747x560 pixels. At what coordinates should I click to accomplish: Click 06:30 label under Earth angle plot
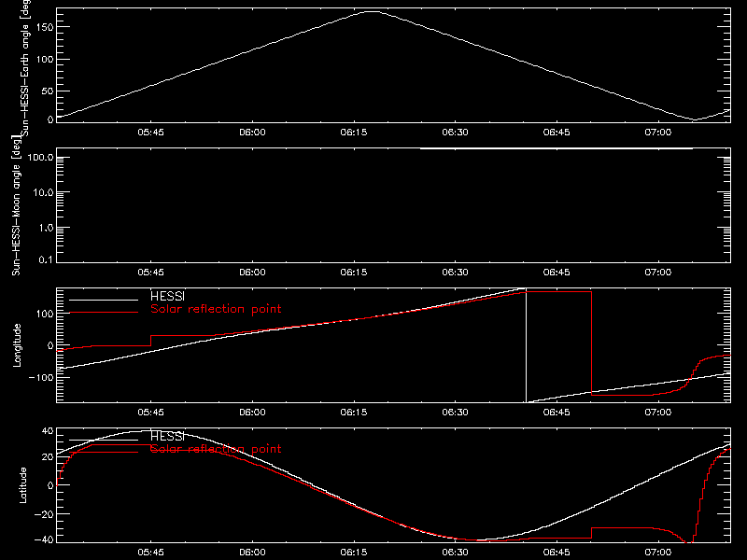(455, 133)
